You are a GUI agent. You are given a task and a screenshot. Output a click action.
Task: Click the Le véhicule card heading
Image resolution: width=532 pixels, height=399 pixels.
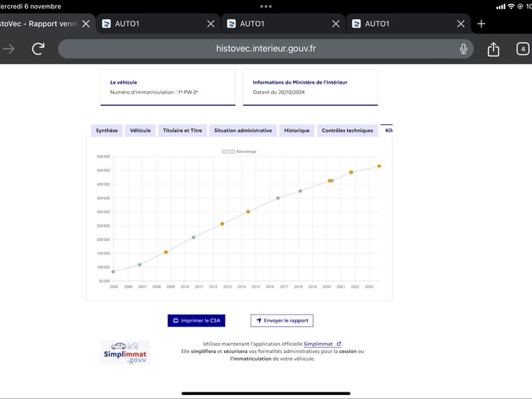tap(124, 82)
